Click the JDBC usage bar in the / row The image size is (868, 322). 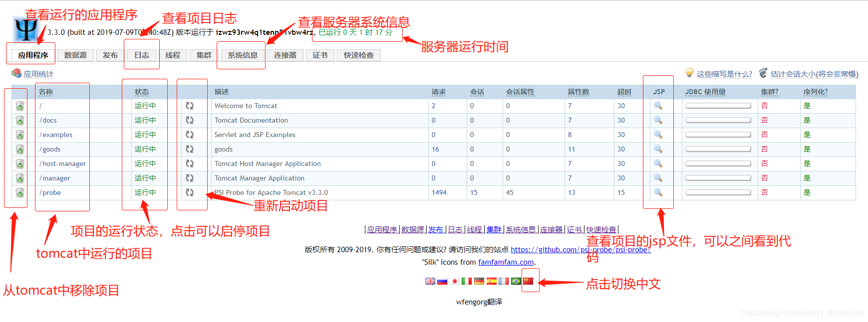coord(718,106)
